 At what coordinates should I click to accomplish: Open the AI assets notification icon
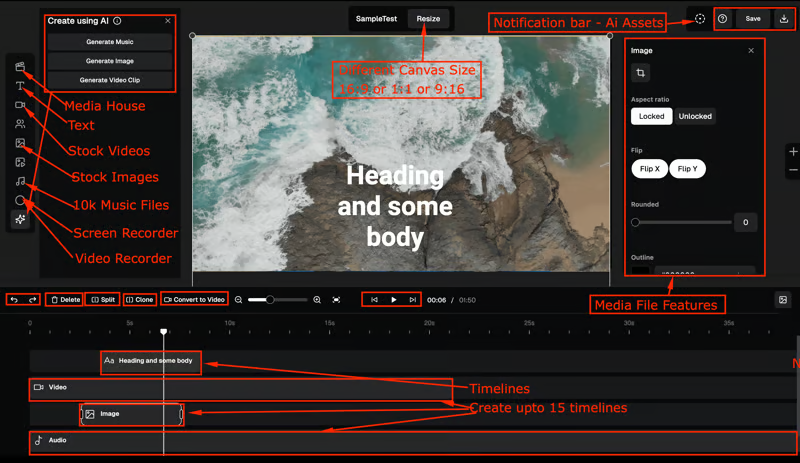pyautogui.click(x=700, y=19)
